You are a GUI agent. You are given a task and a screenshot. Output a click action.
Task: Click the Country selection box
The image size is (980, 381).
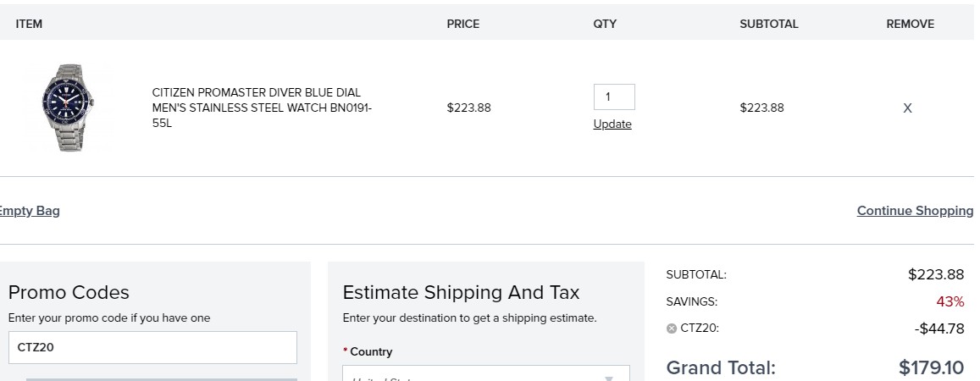[x=486, y=373]
